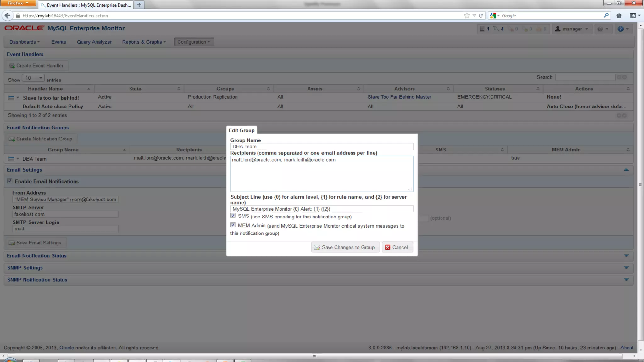Viewport: 644px width, 362px height.
Task: Click the Subject Line input field
Action: pos(322,209)
